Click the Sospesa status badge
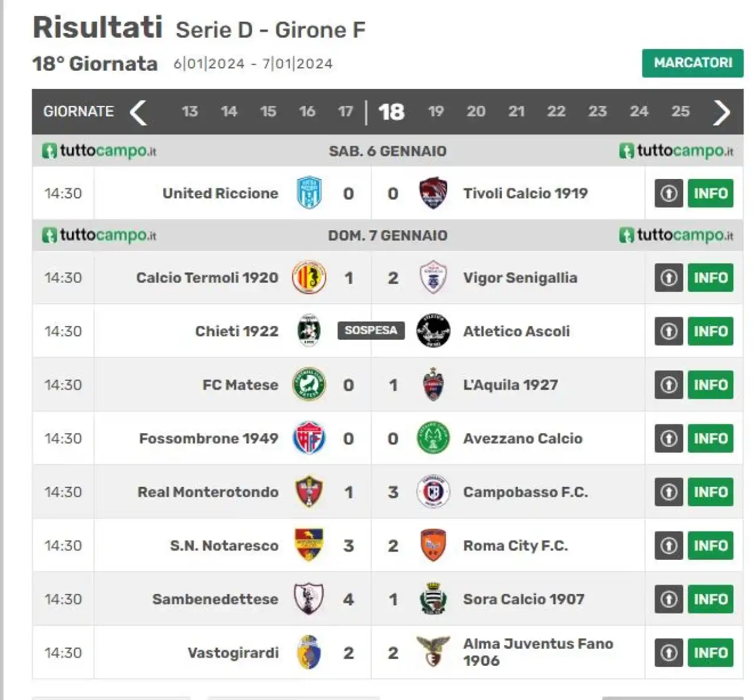The width and height of the screenshot is (754, 700). [371, 330]
